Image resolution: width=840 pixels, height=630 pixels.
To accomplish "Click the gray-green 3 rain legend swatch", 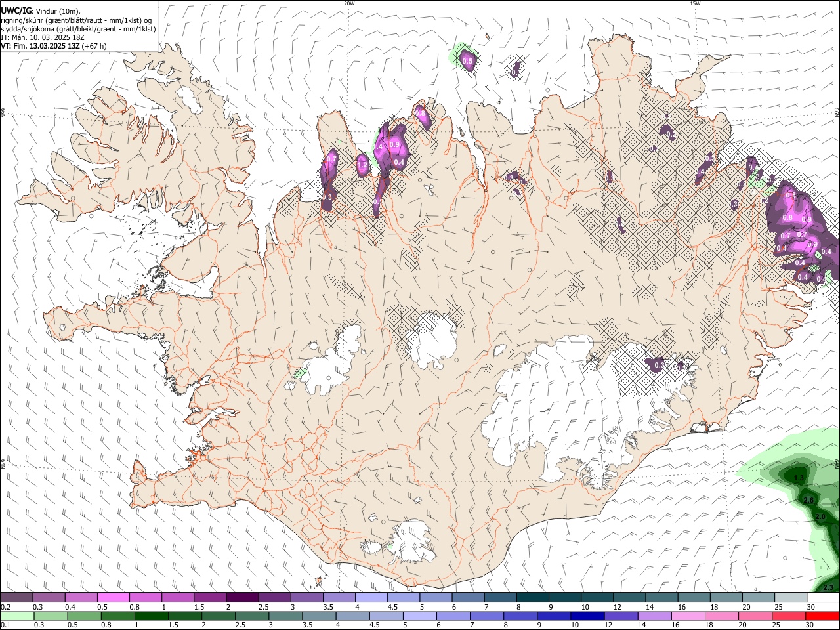I will tap(285, 616).
